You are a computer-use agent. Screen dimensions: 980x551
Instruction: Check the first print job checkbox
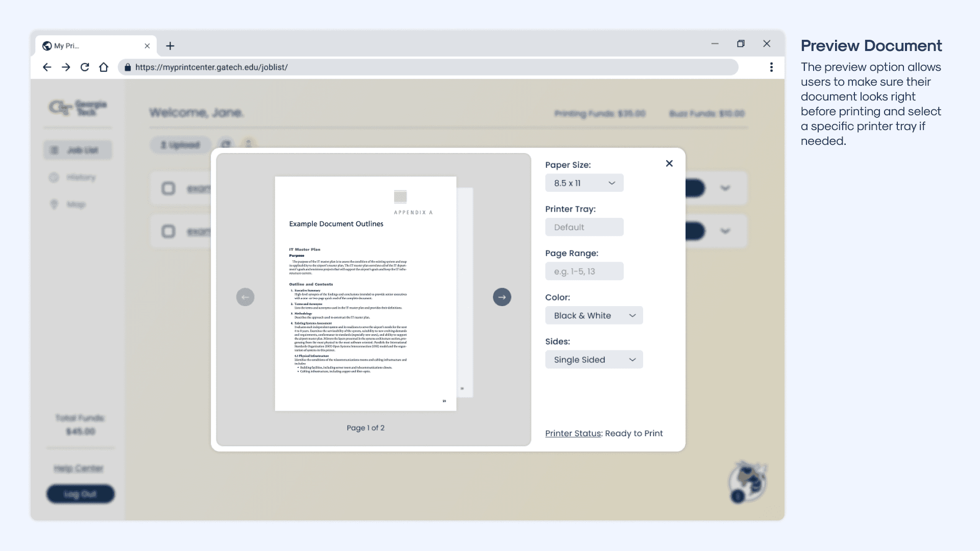pos(168,188)
